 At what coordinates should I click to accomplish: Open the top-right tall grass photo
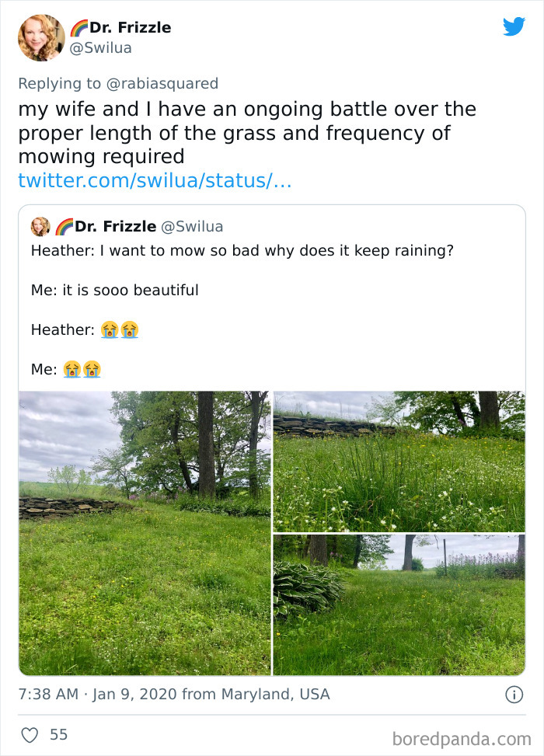[399, 461]
